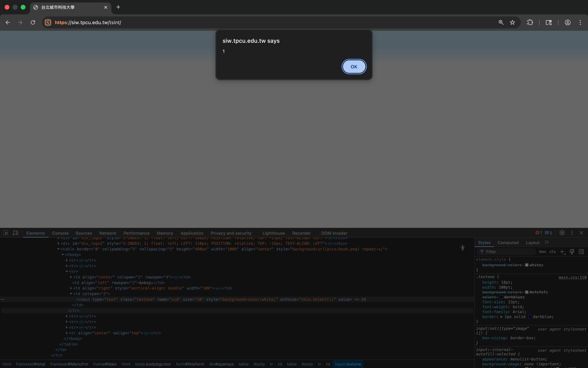Show more Styles panel tabs chevrons
The image size is (588, 368).
547,242
